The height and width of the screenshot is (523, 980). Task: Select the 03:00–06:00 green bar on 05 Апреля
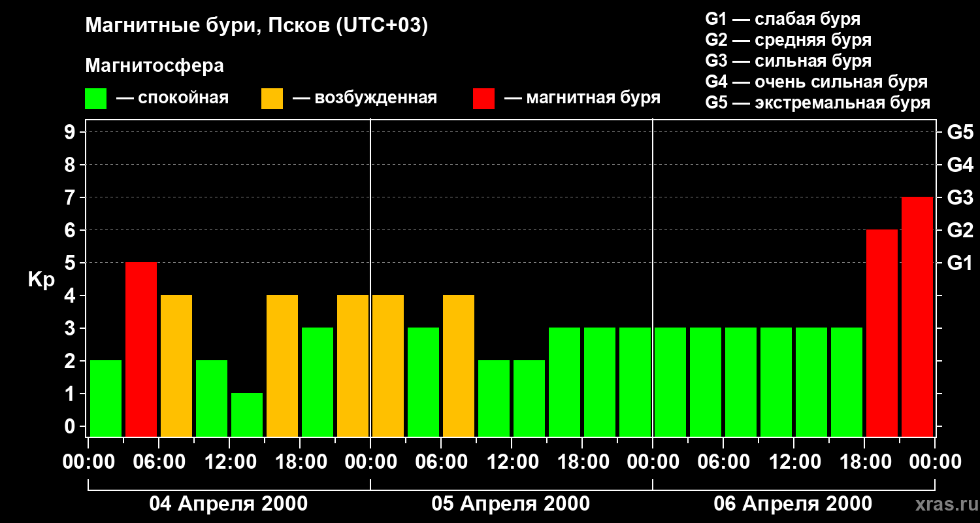click(423, 382)
